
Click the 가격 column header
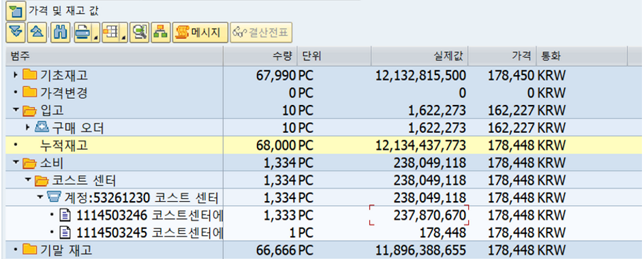(x=502, y=57)
